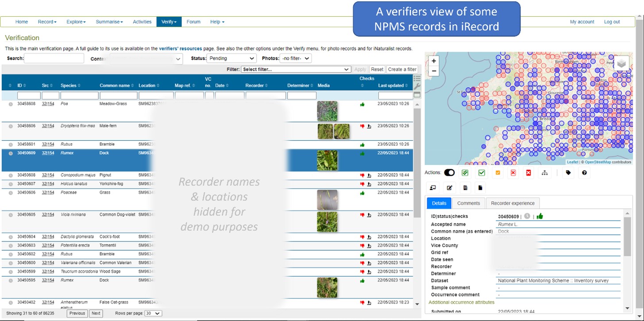Apply a tag using the tag icon
Screen dimensions: 644x321
click(568, 172)
